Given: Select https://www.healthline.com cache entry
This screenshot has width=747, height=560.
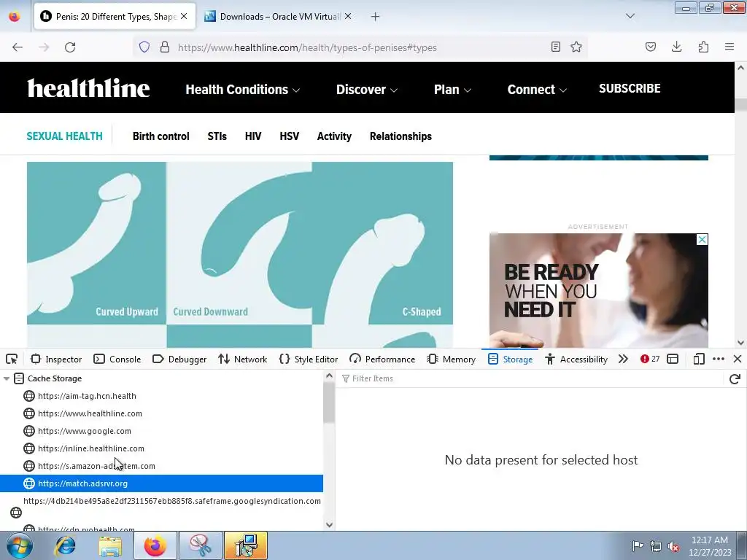Looking at the screenshot, I should tap(161, 413).
